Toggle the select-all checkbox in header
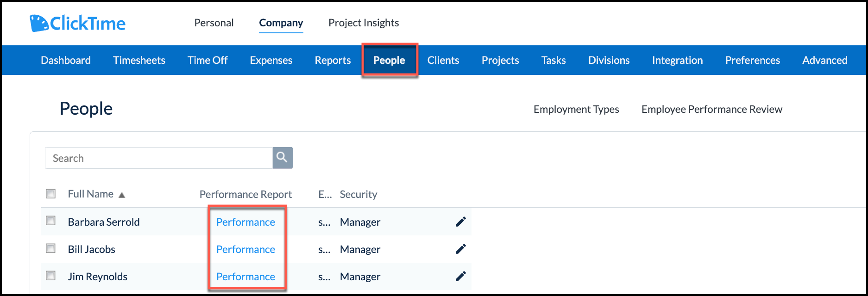868x296 pixels. tap(51, 194)
